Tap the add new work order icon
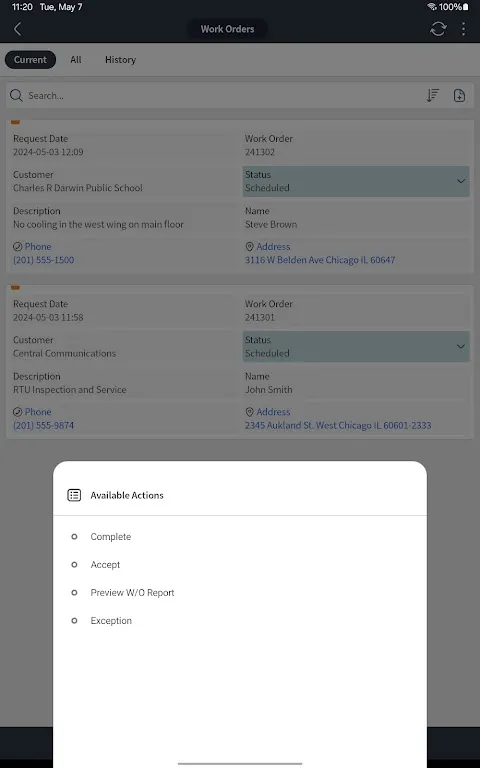Image resolution: width=480 pixels, height=768 pixels. coord(459,96)
